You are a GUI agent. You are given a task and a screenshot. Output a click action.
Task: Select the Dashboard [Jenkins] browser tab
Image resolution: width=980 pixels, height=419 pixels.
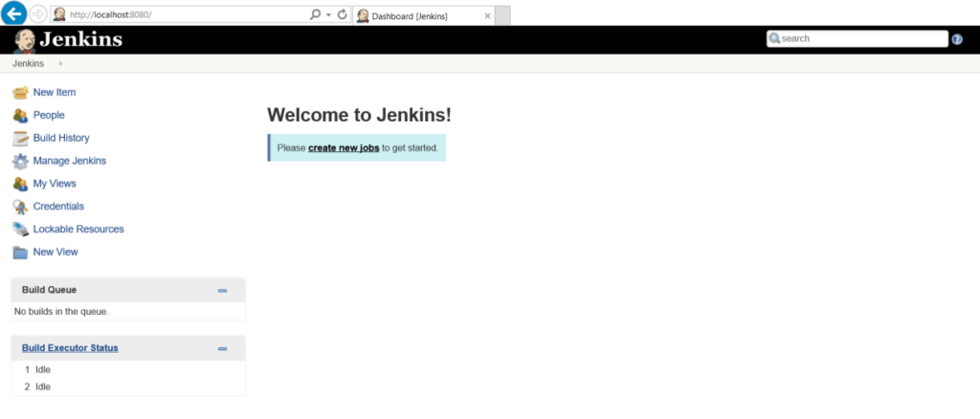pos(424,16)
